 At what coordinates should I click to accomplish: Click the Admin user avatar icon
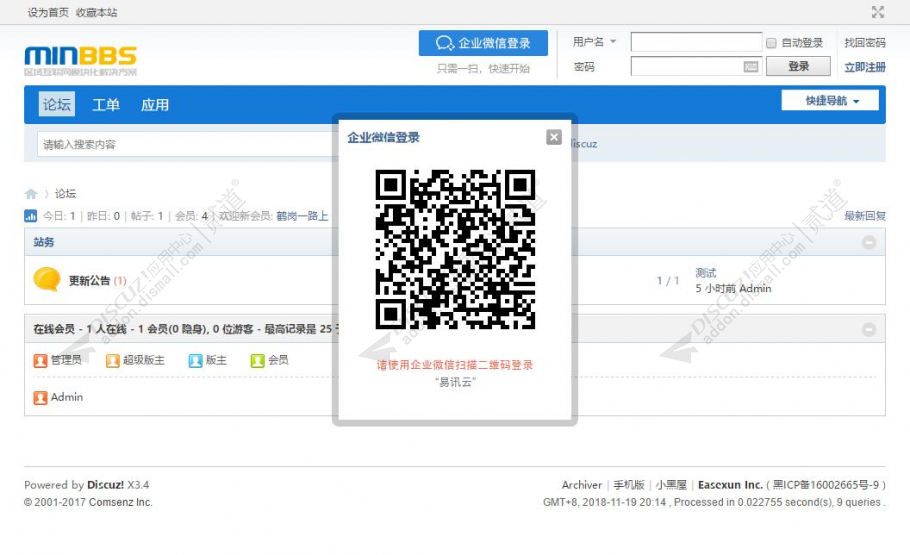[x=40, y=398]
